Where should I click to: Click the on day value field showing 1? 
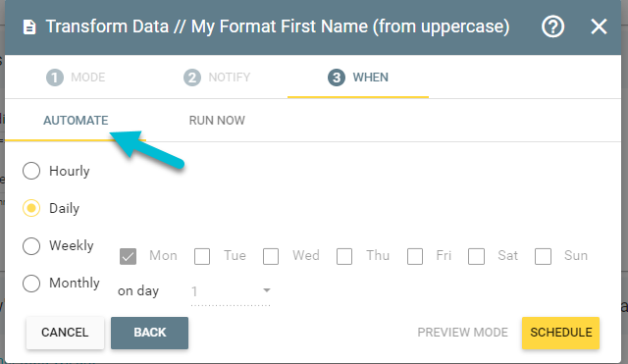tap(231, 291)
